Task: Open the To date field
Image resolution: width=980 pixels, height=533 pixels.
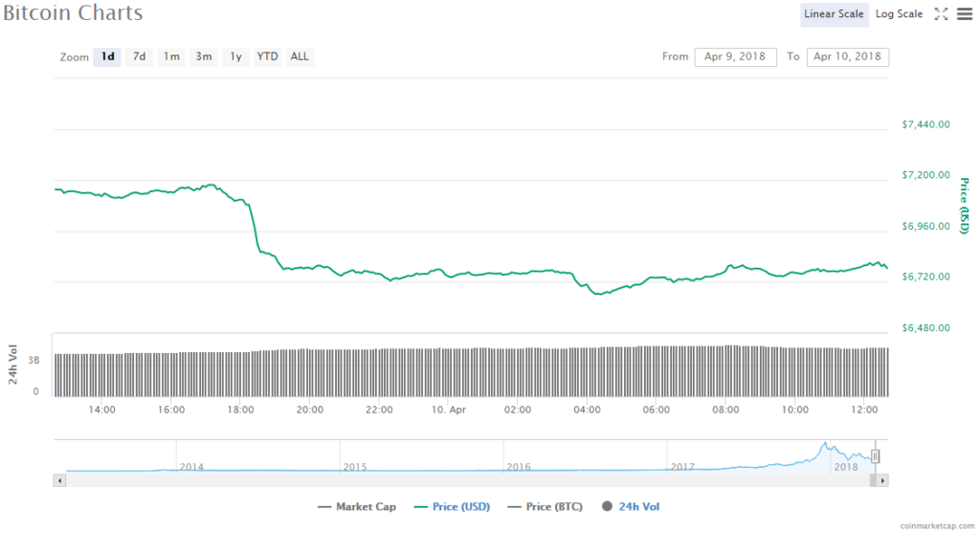Action: (x=847, y=56)
